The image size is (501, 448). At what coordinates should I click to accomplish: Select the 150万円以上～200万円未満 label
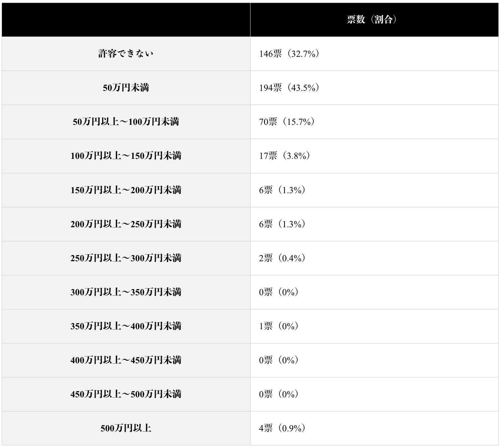[x=126, y=190]
